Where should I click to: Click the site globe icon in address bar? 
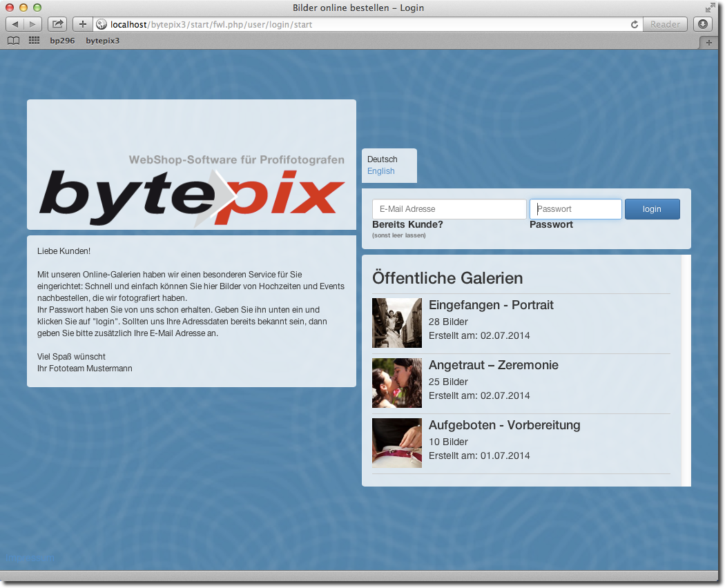click(x=101, y=25)
